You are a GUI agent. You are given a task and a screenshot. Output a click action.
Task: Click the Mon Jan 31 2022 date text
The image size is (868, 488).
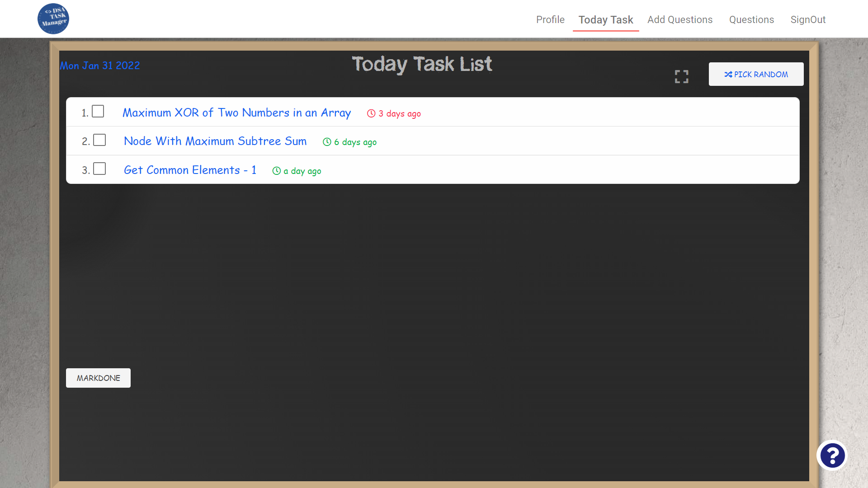(x=100, y=66)
